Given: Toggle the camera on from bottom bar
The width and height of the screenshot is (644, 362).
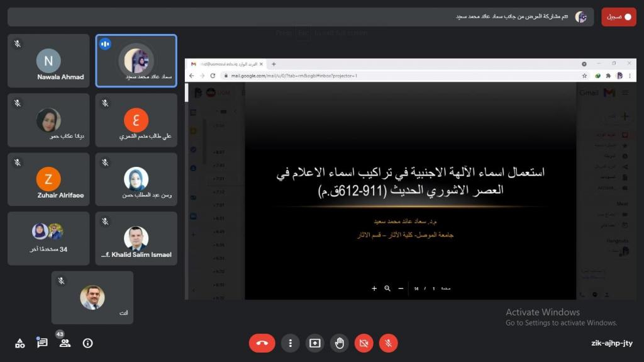Looking at the screenshot, I should [x=364, y=343].
